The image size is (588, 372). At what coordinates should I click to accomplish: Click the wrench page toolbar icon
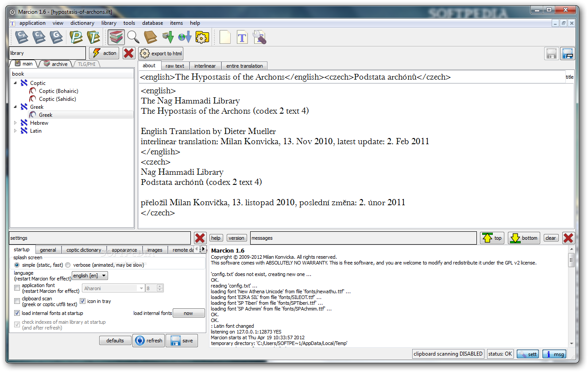[259, 37]
